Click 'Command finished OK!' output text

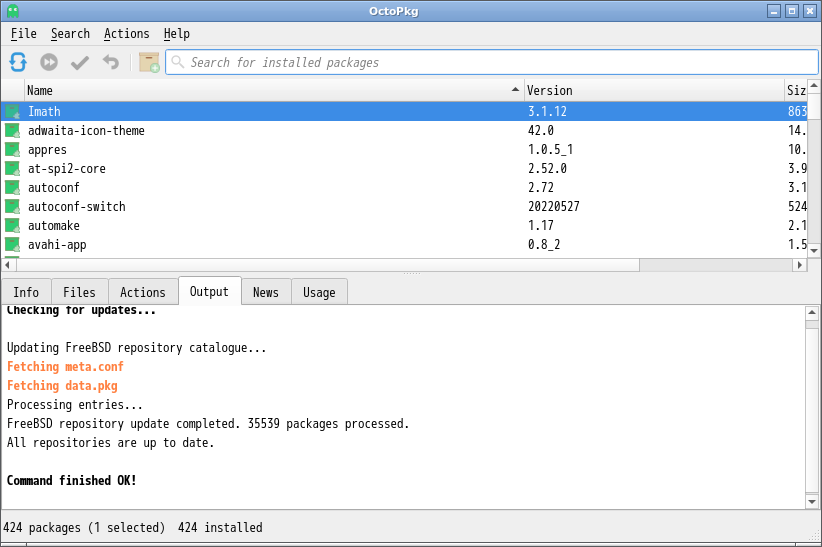click(x=71, y=480)
